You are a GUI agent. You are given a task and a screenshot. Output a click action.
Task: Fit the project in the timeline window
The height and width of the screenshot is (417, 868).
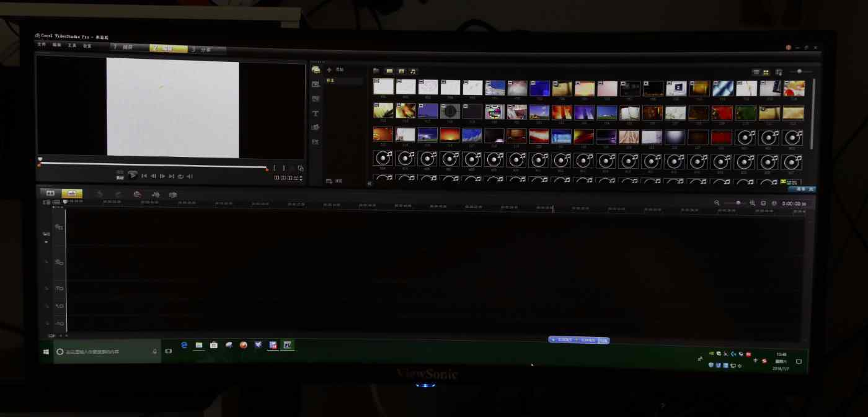pos(763,203)
